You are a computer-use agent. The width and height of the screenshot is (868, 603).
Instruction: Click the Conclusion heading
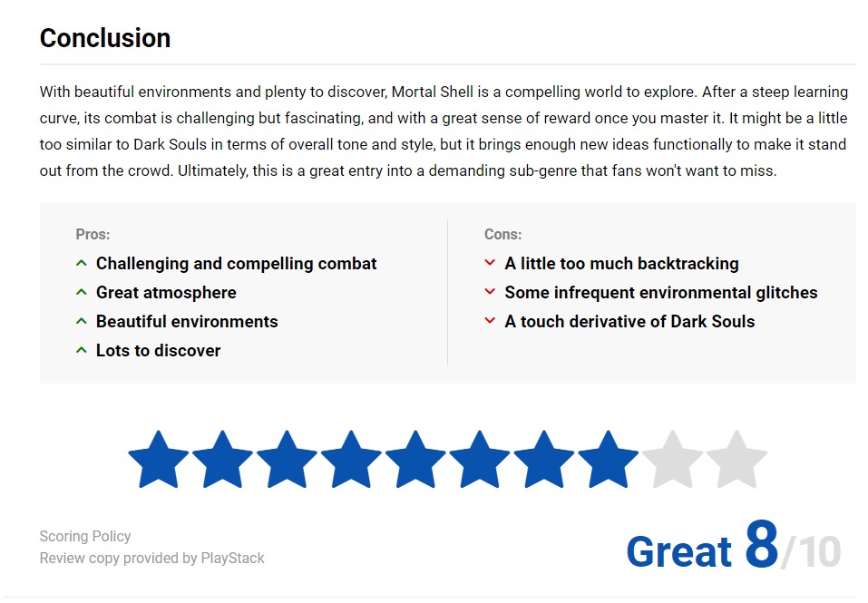click(x=105, y=38)
